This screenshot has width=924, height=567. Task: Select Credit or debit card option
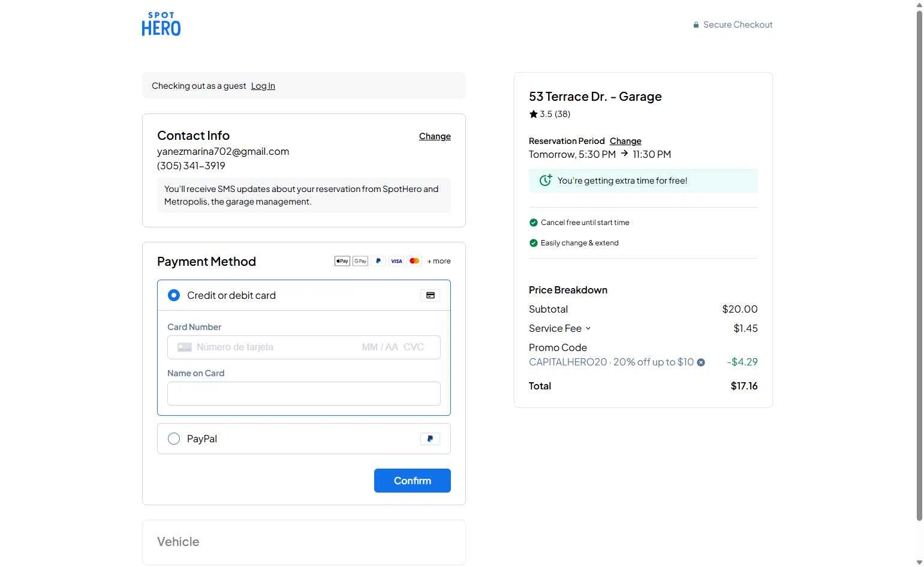tap(174, 295)
